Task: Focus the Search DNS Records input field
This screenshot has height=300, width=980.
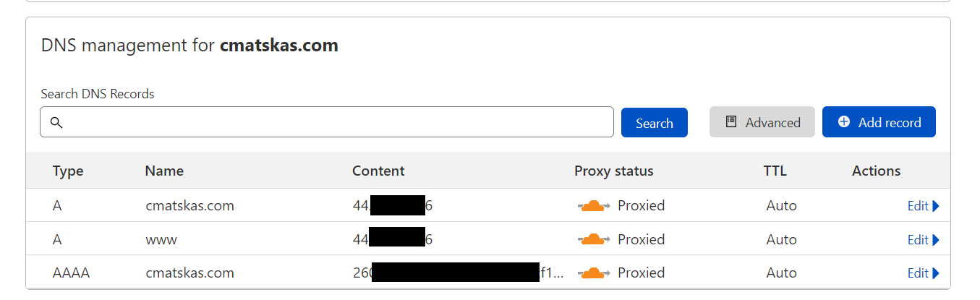Action: click(327, 122)
